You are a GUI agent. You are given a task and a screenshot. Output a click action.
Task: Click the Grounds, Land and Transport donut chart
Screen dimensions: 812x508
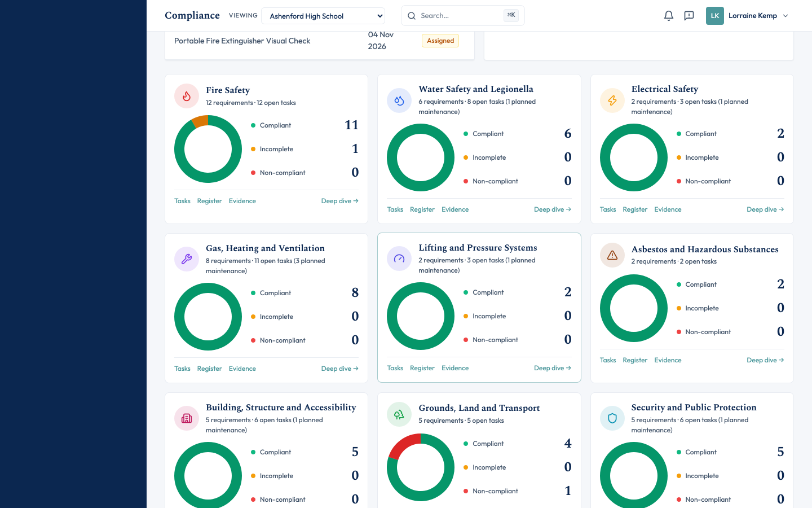tap(421, 467)
